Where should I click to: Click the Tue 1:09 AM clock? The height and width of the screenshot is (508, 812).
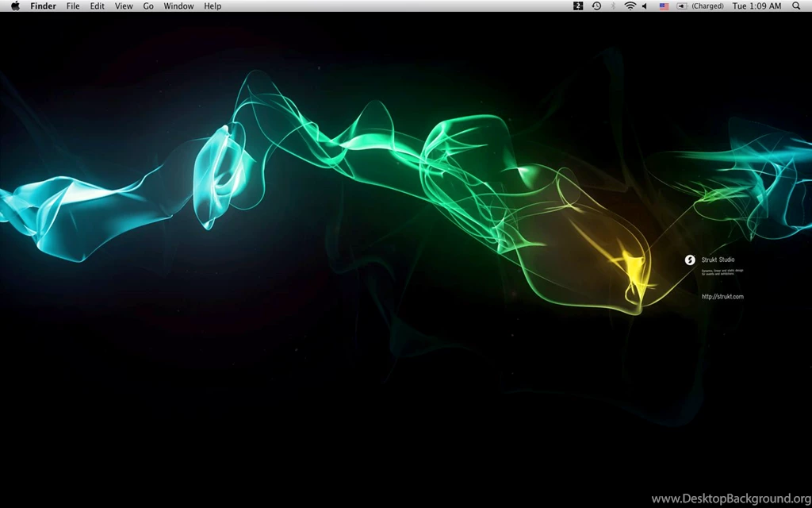click(x=756, y=6)
